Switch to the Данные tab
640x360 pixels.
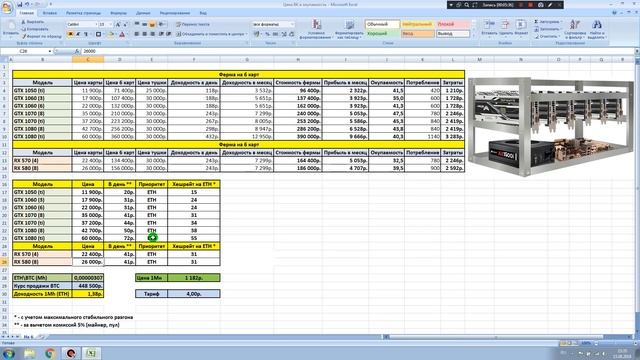143,13
